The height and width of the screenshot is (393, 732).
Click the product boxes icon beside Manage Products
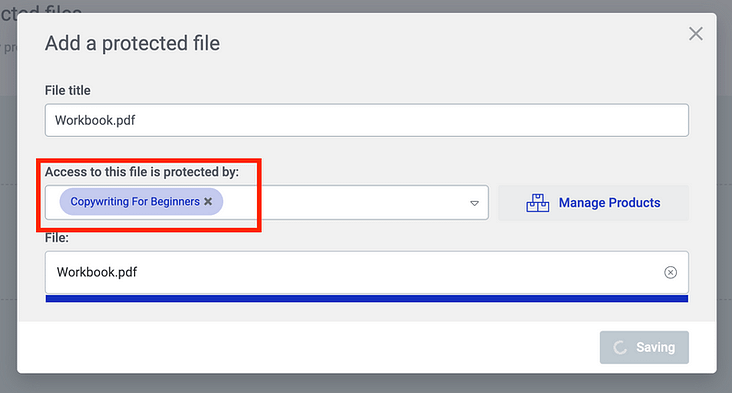[x=537, y=203]
